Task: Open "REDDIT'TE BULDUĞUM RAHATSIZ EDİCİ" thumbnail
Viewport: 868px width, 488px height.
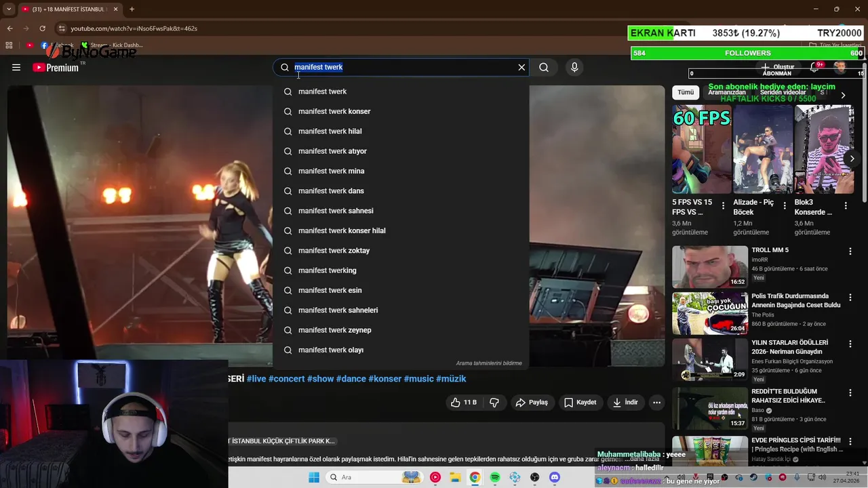Action: [710, 408]
